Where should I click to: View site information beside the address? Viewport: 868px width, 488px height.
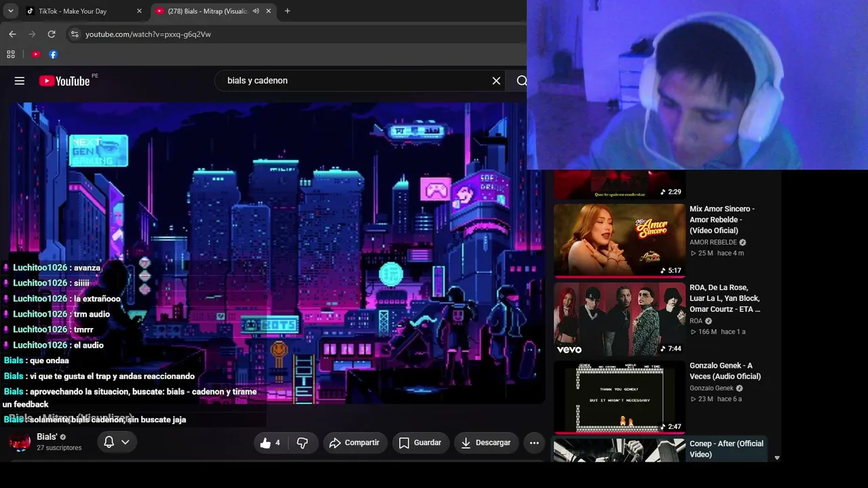pyautogui.click(x=75, y=34)
